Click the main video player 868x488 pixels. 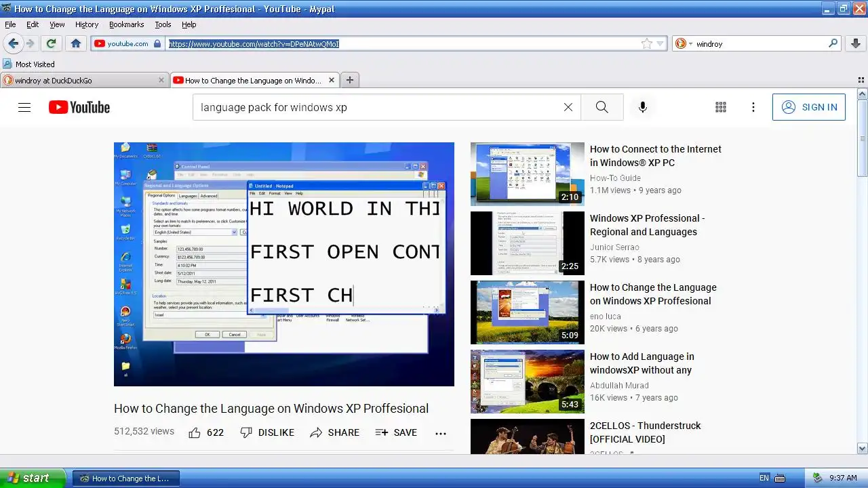pos(284,264)
